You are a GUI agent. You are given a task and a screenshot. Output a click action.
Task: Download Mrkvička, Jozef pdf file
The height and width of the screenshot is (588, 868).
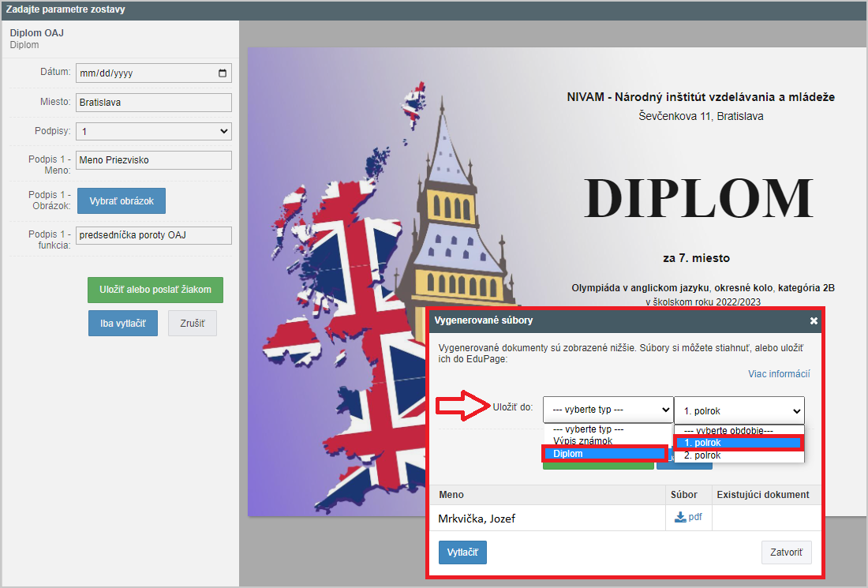[688, 517]
